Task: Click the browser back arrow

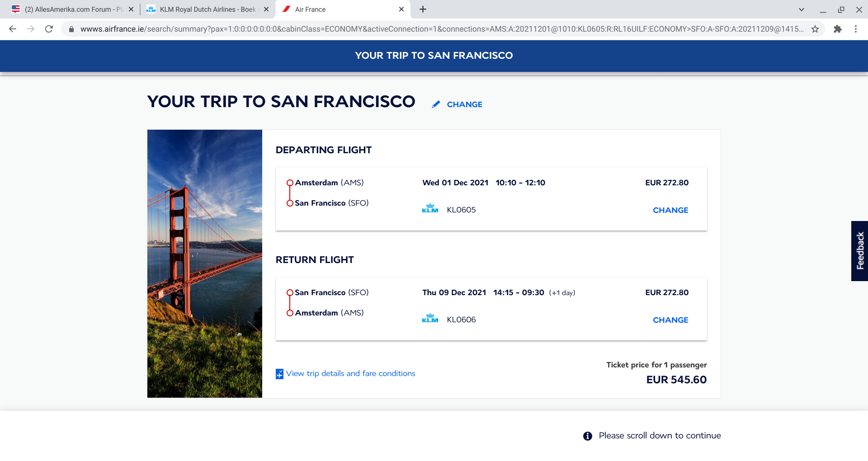Action: point(13,29)
